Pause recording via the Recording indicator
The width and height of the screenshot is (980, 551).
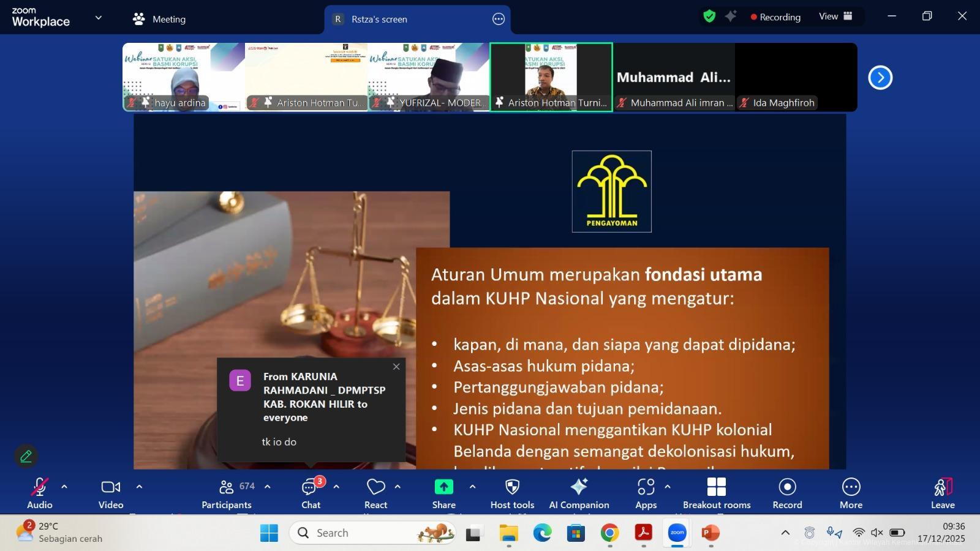click(x=775, y=17)
